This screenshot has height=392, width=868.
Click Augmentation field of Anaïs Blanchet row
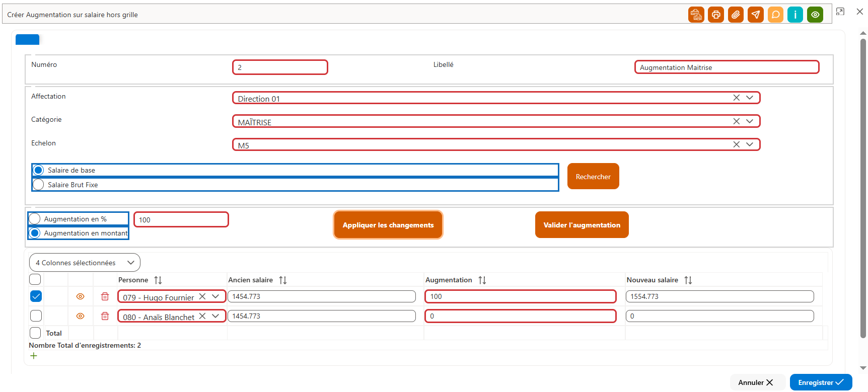(521, 316)
